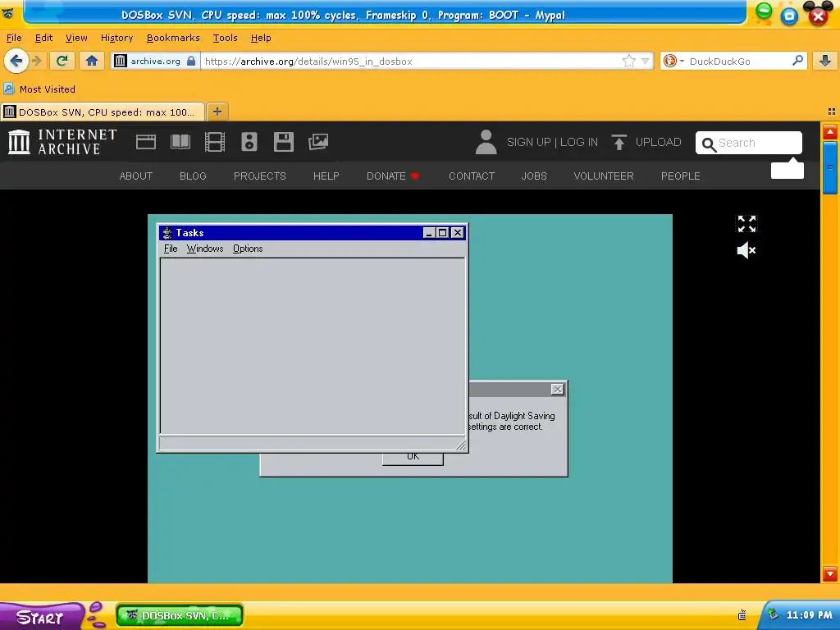This screenshot has width=840, height=630.
Task: Click the archive.org site identity padlock
Action: pyautogui.click(x=191, y=61)
